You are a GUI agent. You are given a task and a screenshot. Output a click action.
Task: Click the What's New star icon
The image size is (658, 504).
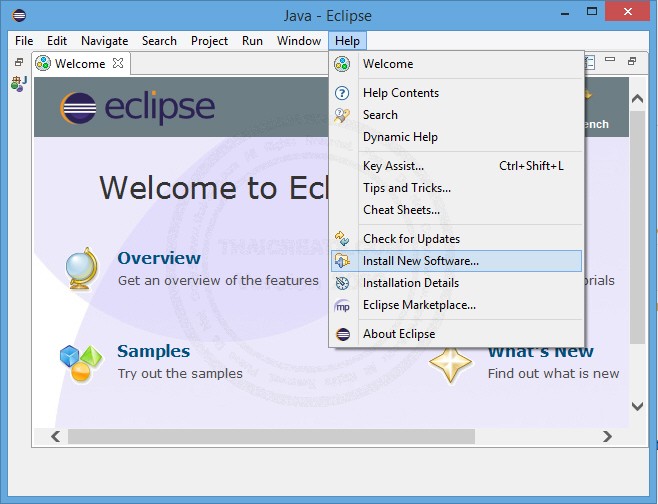click(451, 363)
